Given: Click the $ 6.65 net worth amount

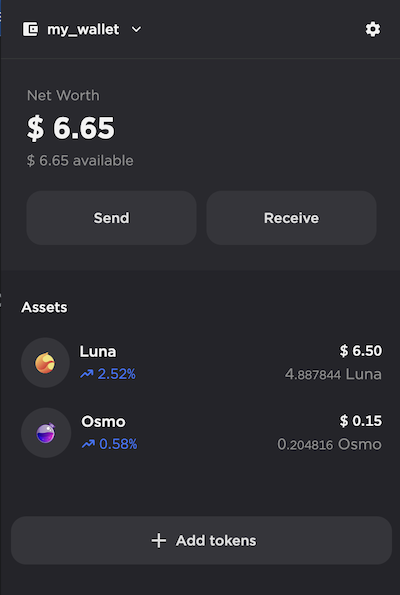Looking at the screenshot, I should tap(71, 128).
